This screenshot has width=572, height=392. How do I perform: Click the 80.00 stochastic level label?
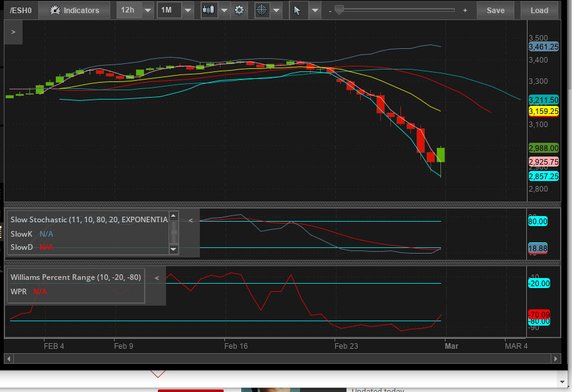[538, 221]
